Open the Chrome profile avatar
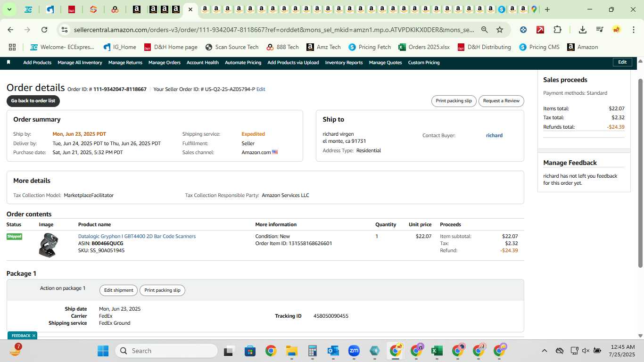This screenshot has width=644, height=362. pyautogui.click(x=617, y=30)
